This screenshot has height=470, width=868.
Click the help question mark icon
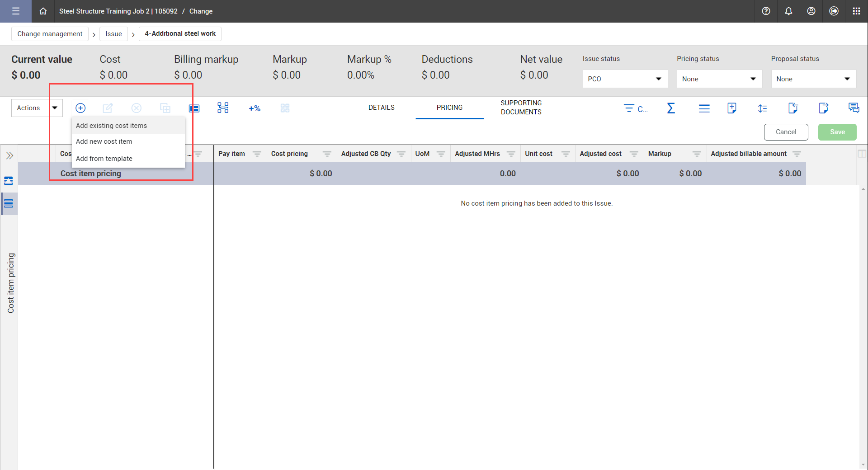[766, 11]
